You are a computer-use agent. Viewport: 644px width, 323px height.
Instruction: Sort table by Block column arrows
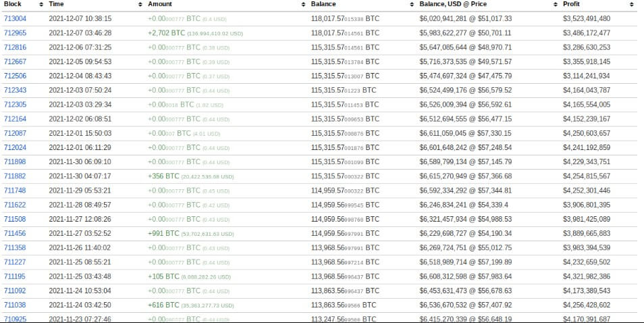tap(41, 4)
